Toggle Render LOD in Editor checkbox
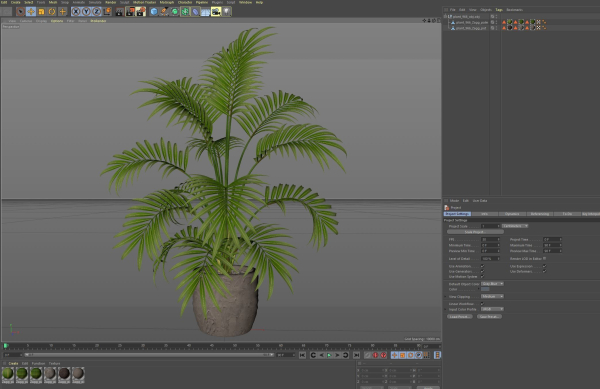Screen dimensions: 600x389 [544, 259]
